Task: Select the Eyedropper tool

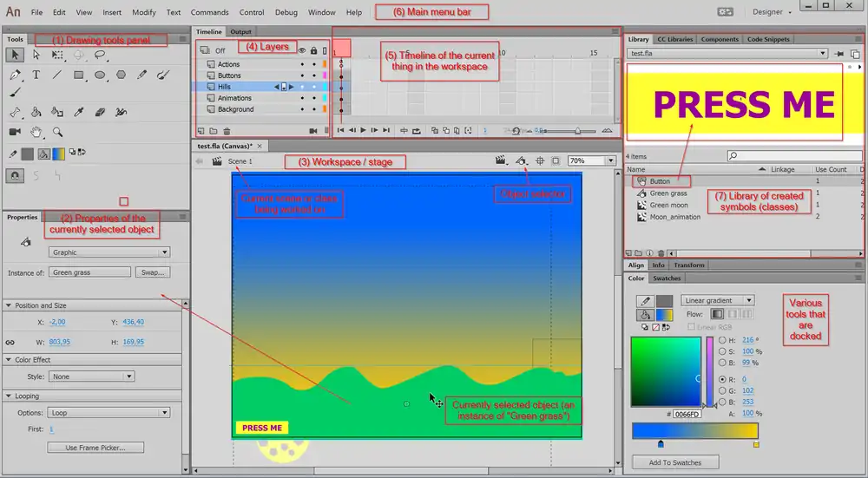Action: point(78,112)
